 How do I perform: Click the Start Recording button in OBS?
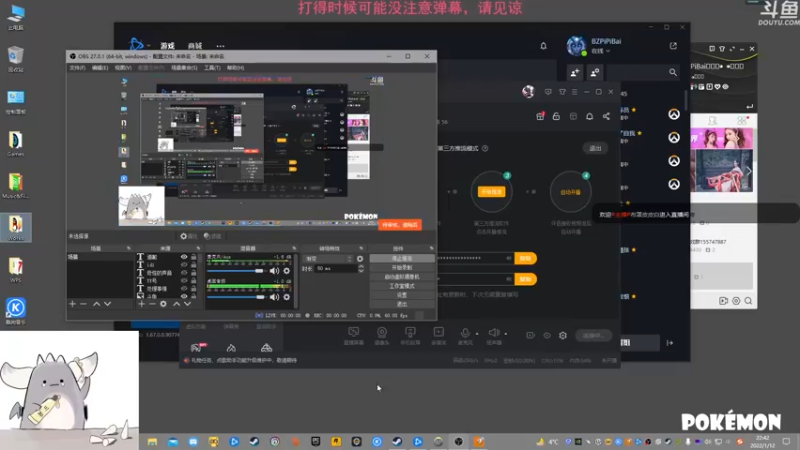[402, 267]
